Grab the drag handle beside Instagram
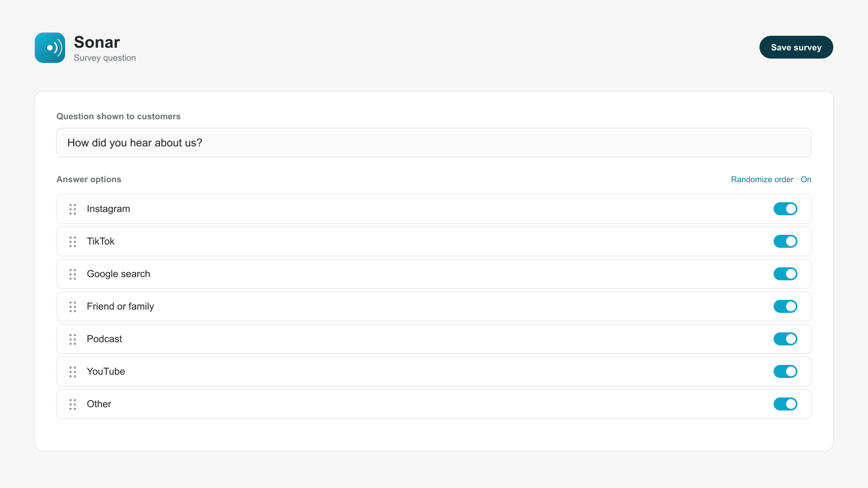This screenshot has width=868, height=488. tap(73, 209)
